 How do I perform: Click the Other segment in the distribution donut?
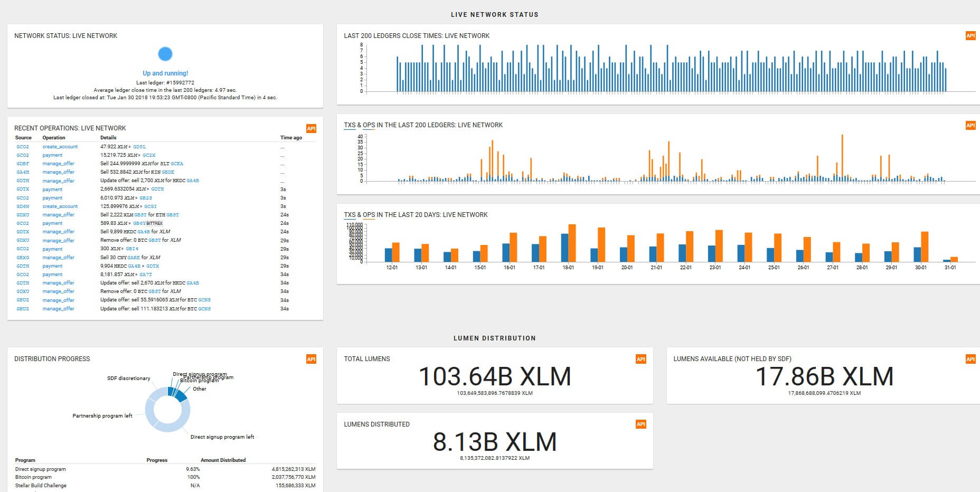[x=181, y=395]
